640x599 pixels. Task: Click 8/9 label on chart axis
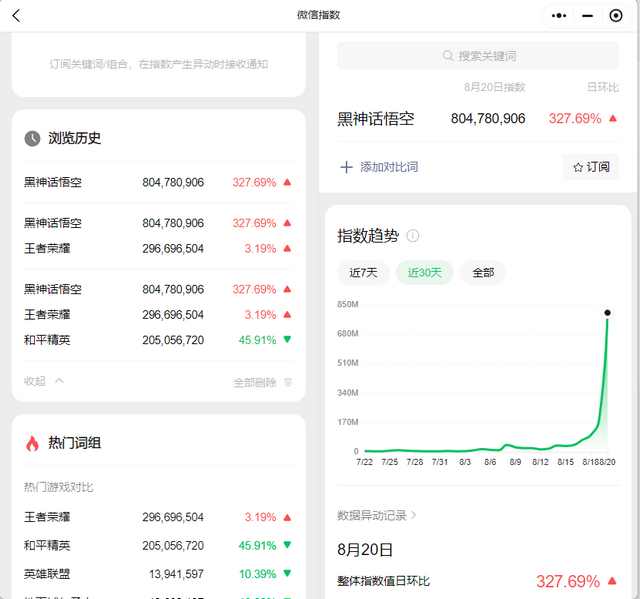click(x=515, y=462)
